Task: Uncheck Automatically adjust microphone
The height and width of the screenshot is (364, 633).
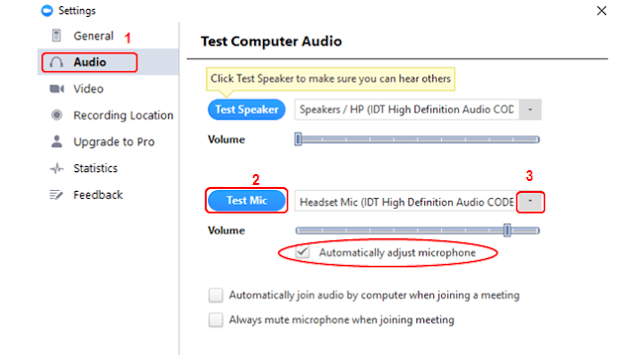Action: tap(303, 252)
